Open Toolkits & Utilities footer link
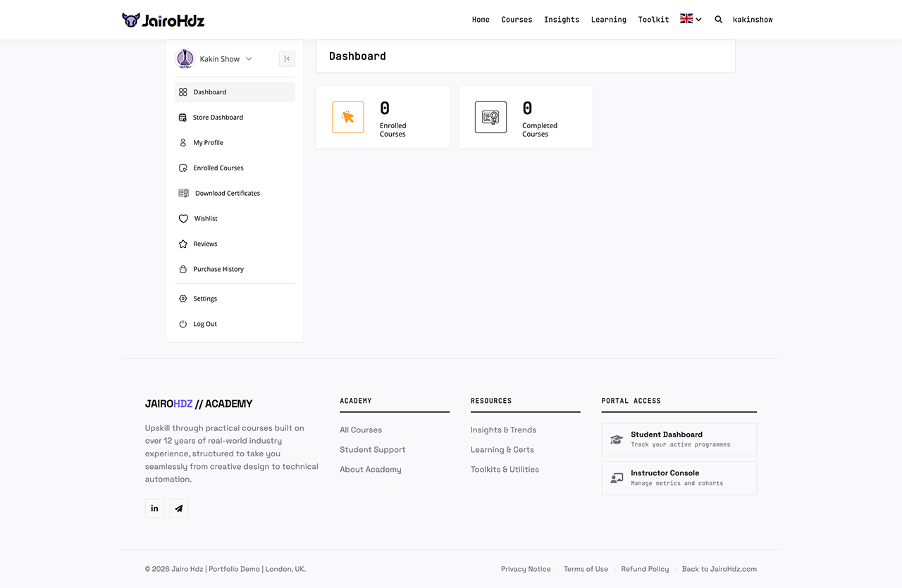This screenshot has width=902, height=588. coord(505,470)
